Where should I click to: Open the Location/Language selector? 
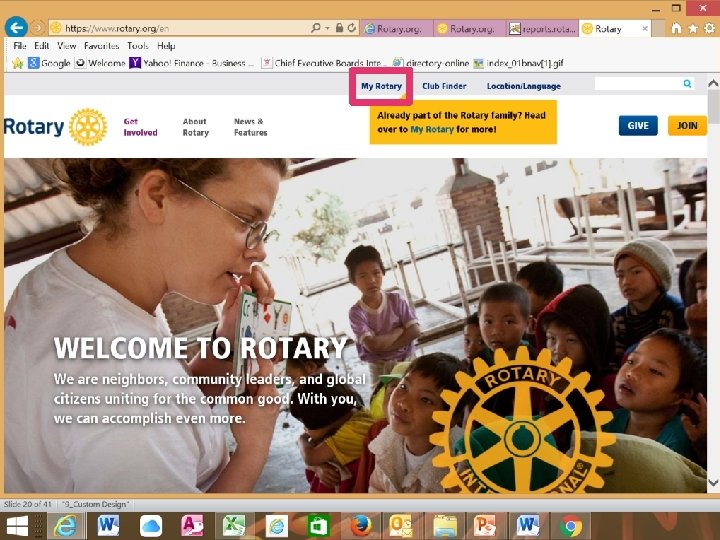pos(523,86)
